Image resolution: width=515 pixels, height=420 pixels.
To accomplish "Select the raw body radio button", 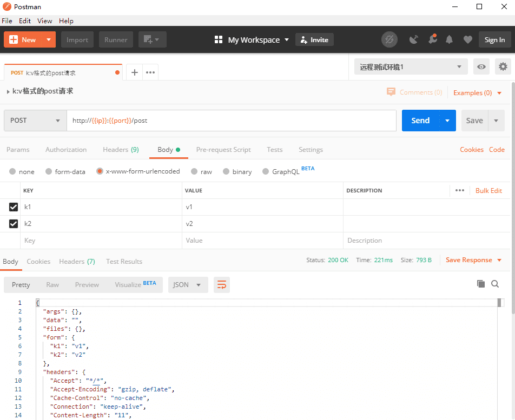I will pos(194,171).
